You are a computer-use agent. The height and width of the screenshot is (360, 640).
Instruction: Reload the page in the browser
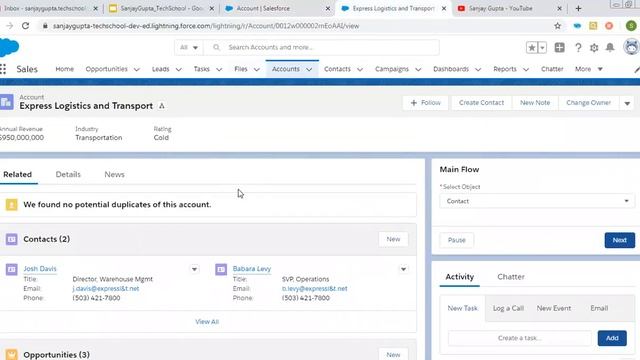click(x=26, y=26)
